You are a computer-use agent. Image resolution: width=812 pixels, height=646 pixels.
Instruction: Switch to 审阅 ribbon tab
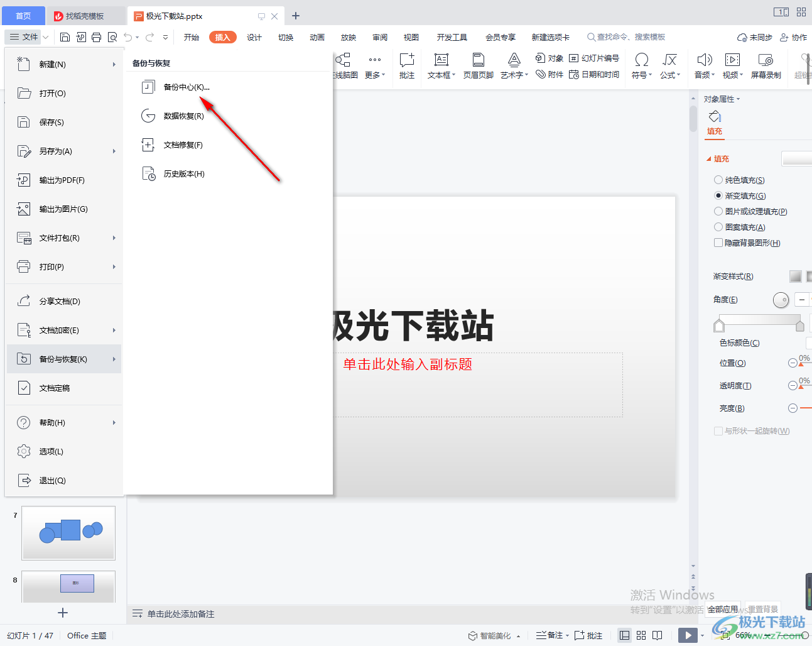[x=380, y=37]
